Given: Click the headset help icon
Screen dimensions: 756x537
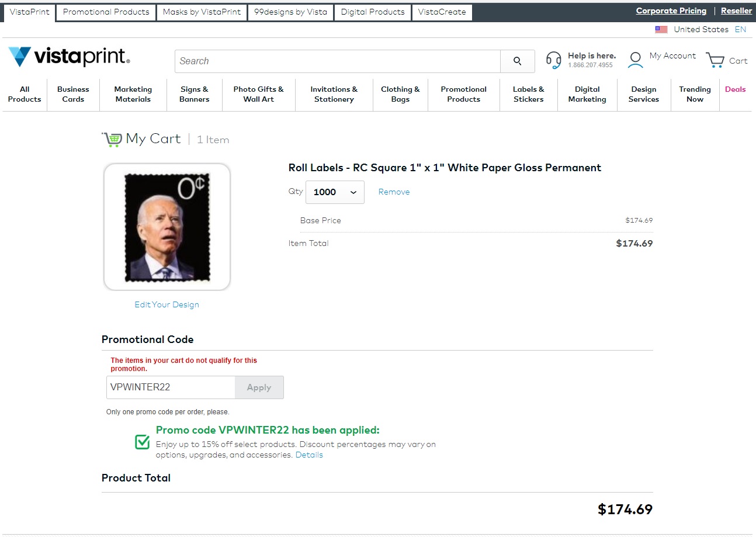Looking at the screenshot, I should click(x=553, y=60).
